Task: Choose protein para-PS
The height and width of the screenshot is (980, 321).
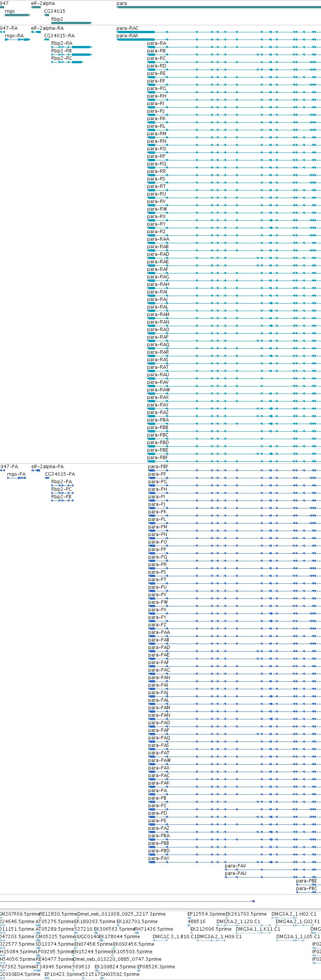Action: pyautogui.click(x=157, y=572)
